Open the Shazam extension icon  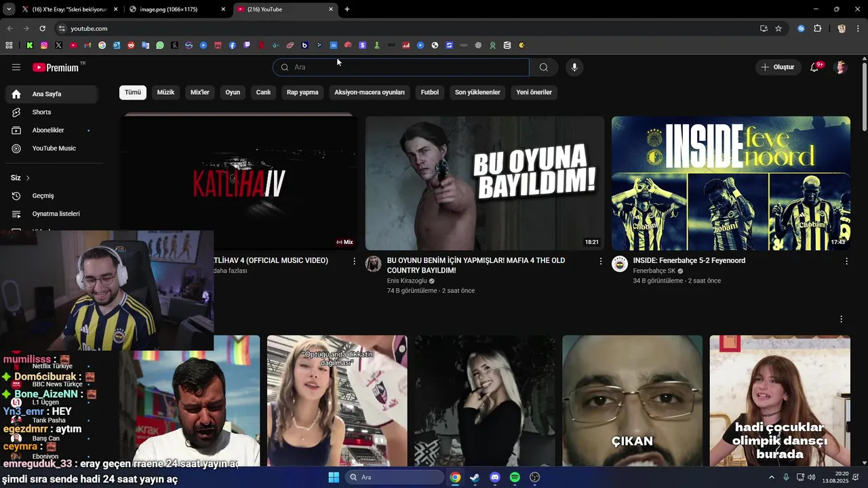click(801, 28)
